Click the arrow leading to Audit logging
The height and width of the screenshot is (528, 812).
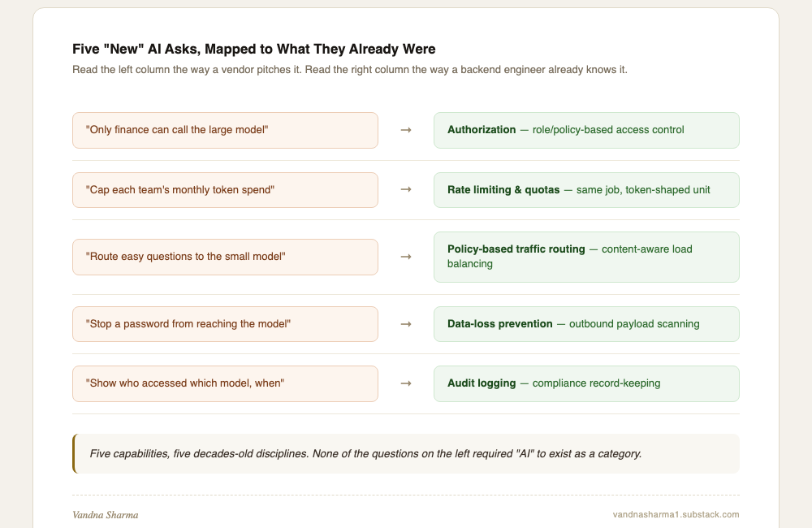406,383
